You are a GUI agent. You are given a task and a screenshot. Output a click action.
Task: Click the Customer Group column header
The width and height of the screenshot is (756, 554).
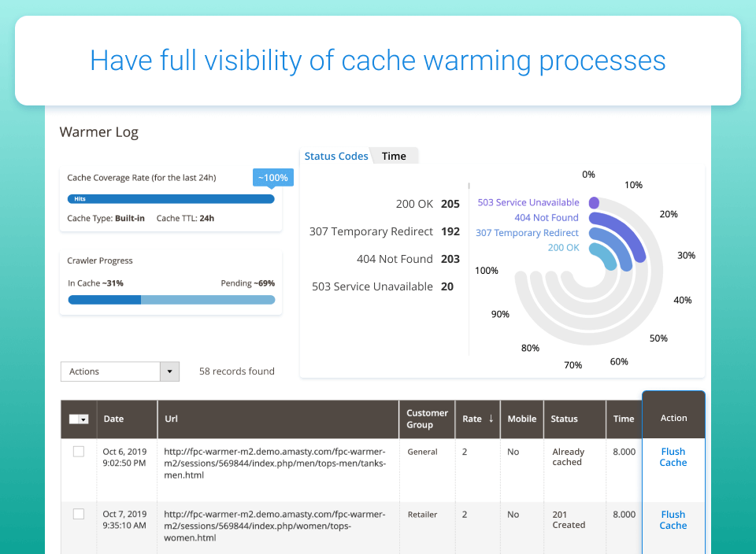(x=427, y=419)
